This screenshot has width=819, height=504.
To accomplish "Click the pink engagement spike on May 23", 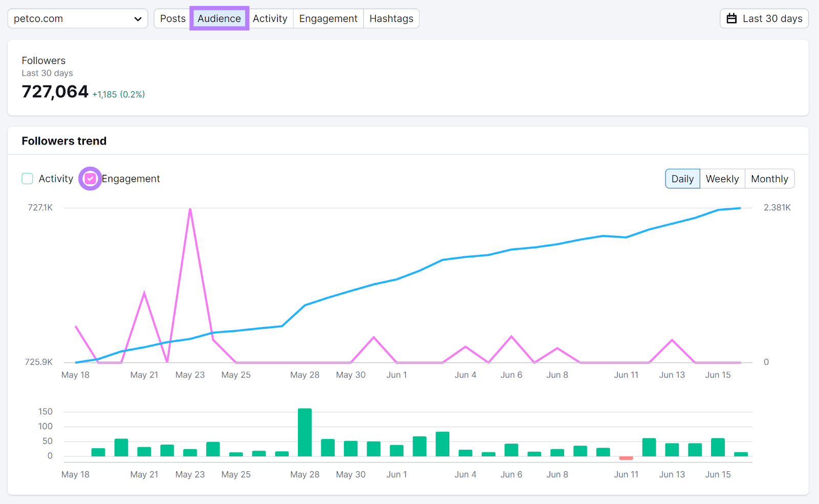I will click(190, 209).
